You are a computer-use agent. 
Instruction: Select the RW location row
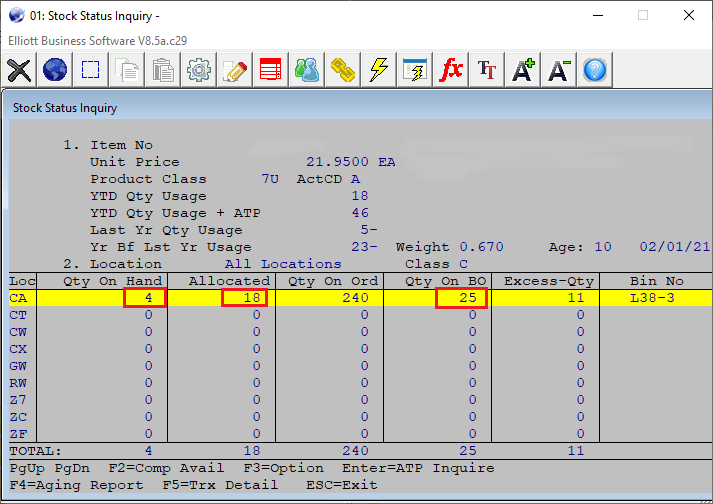(x=360, y=383)
